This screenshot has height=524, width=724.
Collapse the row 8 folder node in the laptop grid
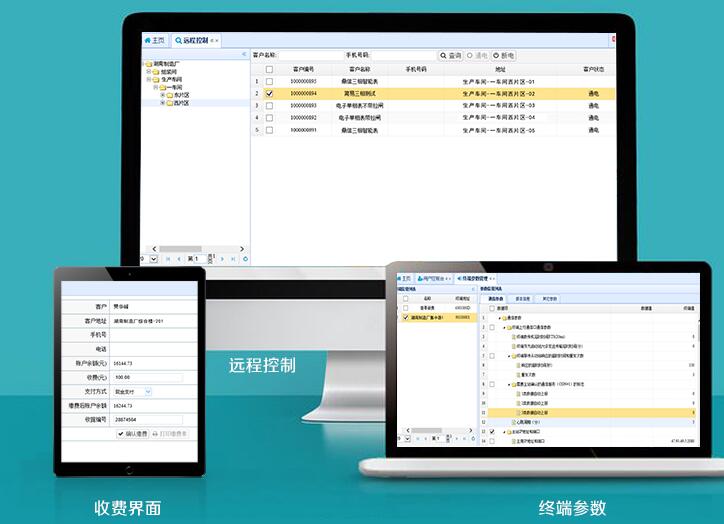pos(509,384)
